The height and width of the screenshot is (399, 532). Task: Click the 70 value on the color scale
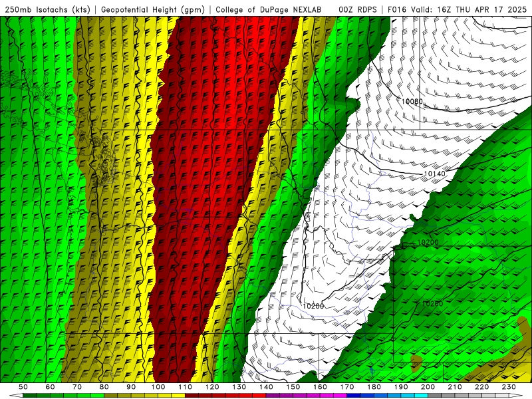click(x=77, y=387)
